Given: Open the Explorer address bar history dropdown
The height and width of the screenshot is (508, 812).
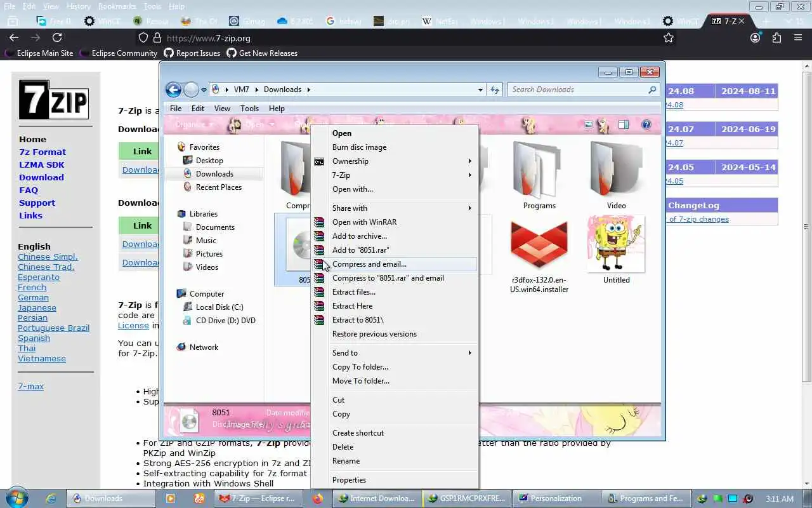Looking at the screenshot, I should coord(480,90).
